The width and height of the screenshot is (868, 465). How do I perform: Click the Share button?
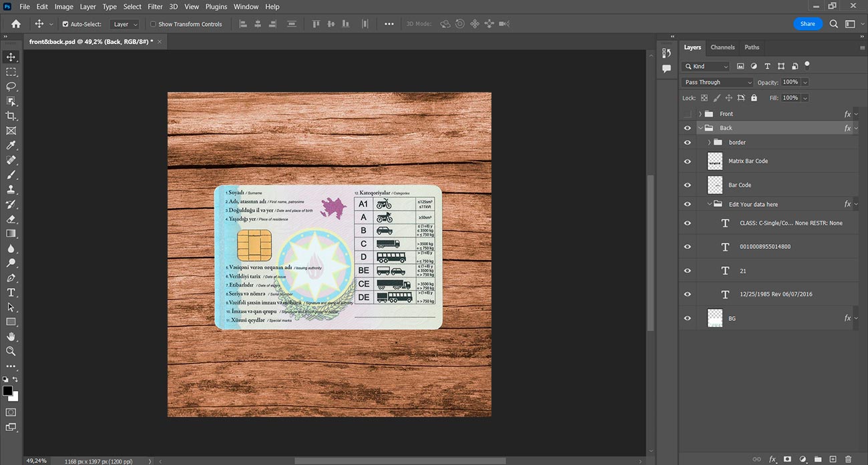coord(807,23)
